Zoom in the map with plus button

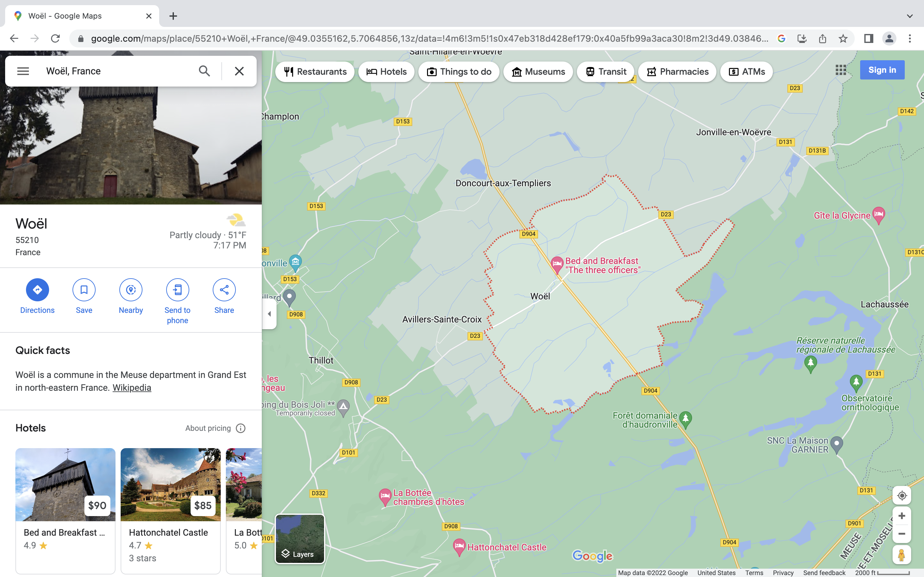coord(902,516)
